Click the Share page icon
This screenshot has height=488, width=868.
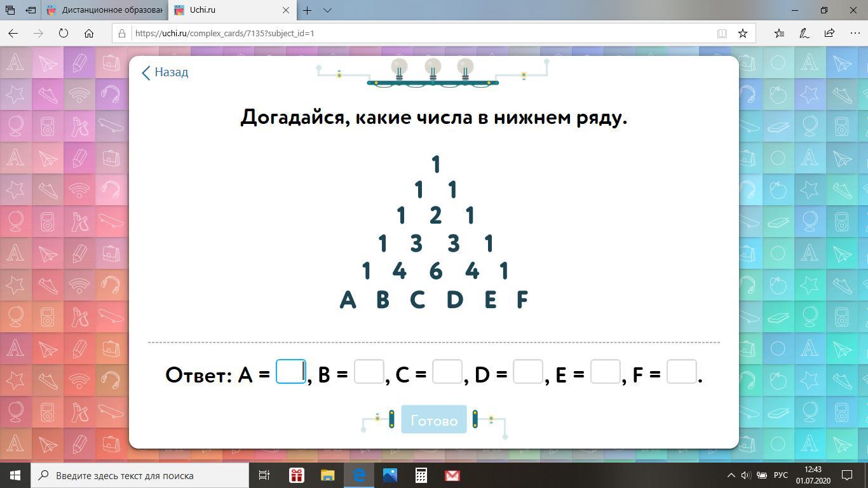[x=829, y=33]
